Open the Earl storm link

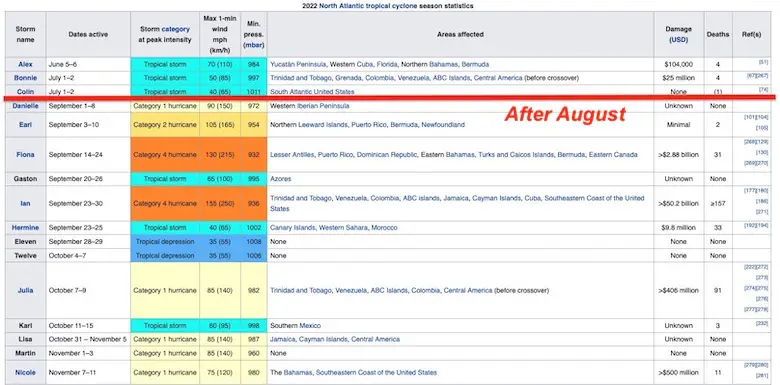[25, 125]
